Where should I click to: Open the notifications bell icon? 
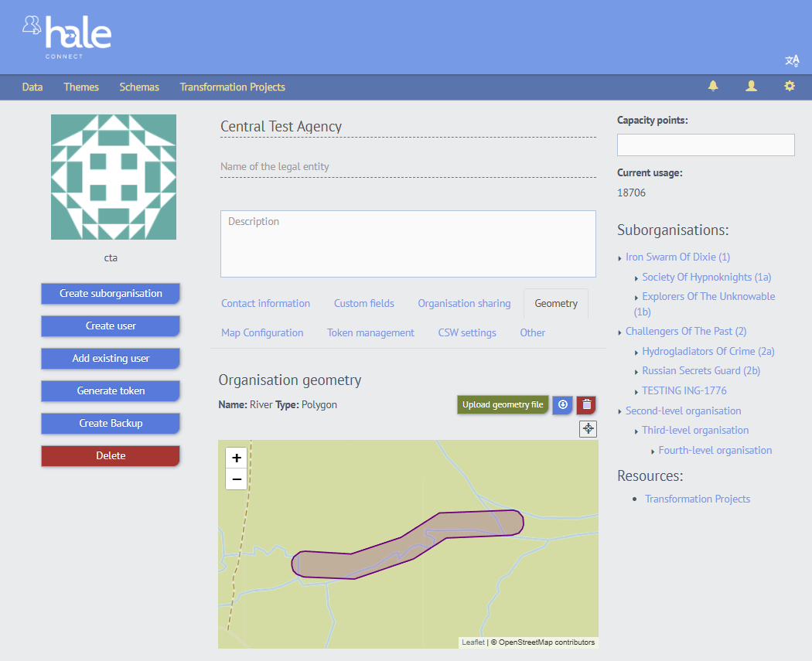click(713, 87)
